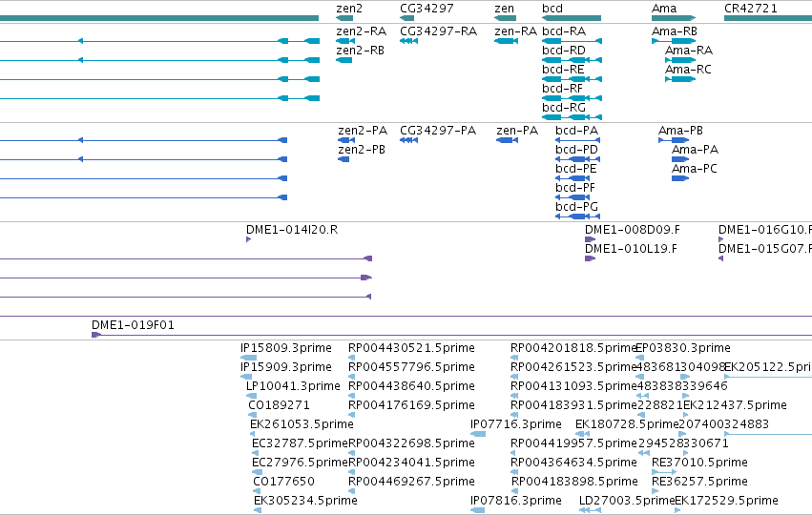Select transcript Ama-RA
This screenshot has width=812, height=515.
[680, 60]
